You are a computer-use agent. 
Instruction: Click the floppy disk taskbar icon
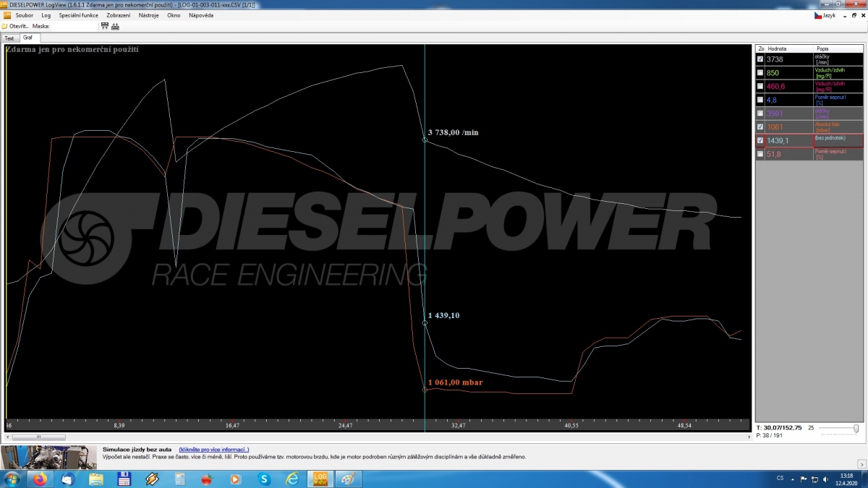tap(124, 479)
